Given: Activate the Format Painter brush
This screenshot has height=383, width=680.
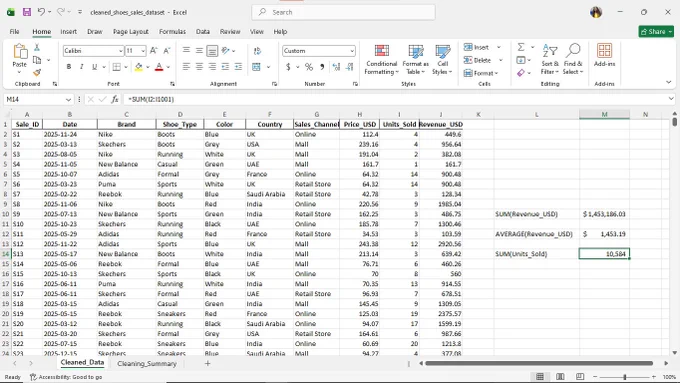Looking at the screenshot, I should pos(37,72).
